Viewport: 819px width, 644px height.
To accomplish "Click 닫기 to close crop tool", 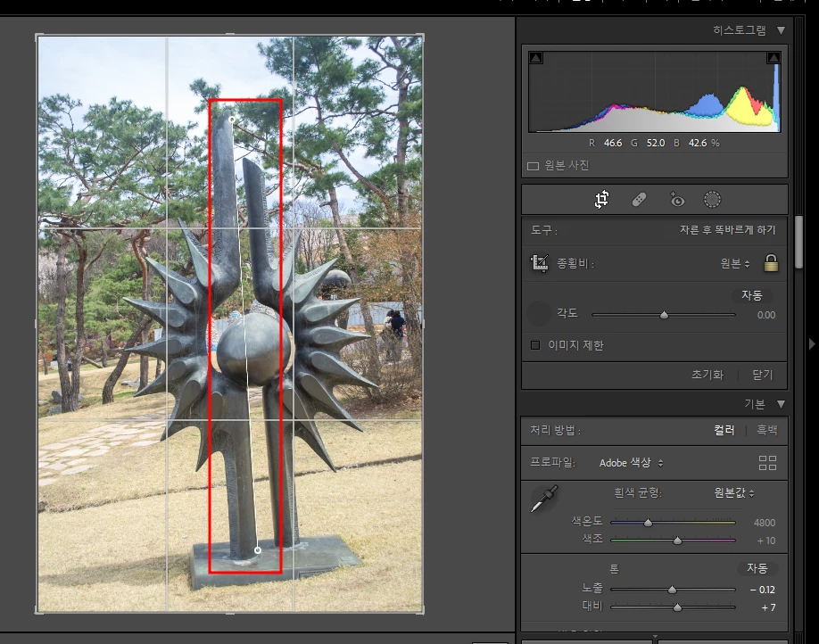I will point(762,375).
